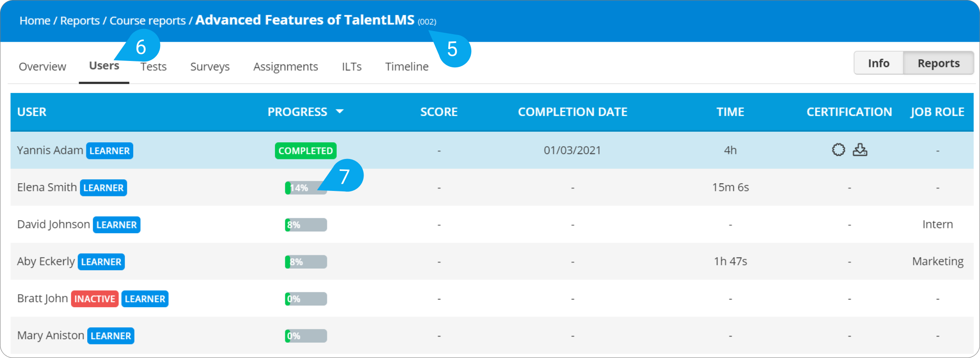Click Bratt John's 0% progress bar
Viewport: 980px width, 358px height.
coord(306,299)
